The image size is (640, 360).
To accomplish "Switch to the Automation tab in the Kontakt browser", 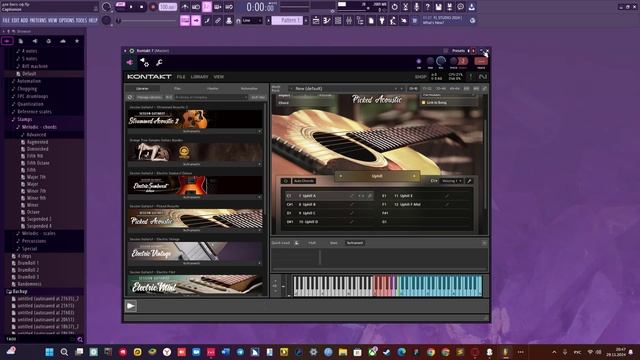I will click(x=249, y=89).
